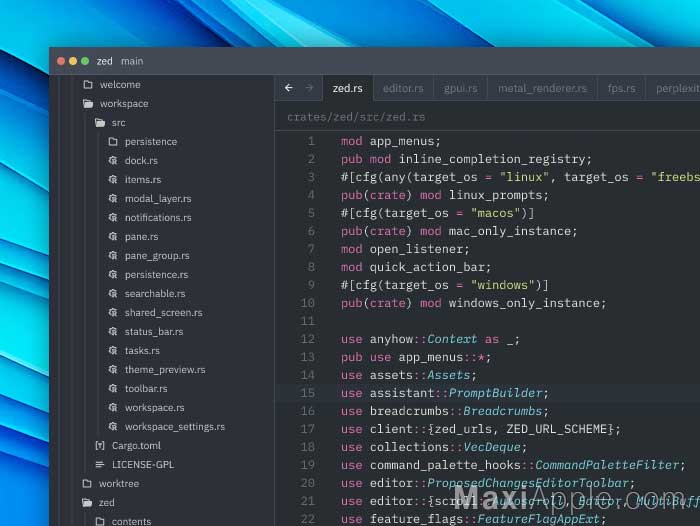Collapse the workspace folder
This screenshot has height=526, width=700.
coord(88,104)
